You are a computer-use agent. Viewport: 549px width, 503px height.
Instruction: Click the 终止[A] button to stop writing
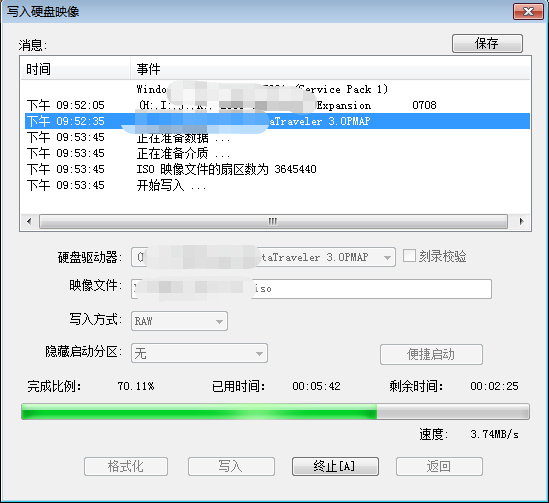pyautogui.click(x=335, y=466)
